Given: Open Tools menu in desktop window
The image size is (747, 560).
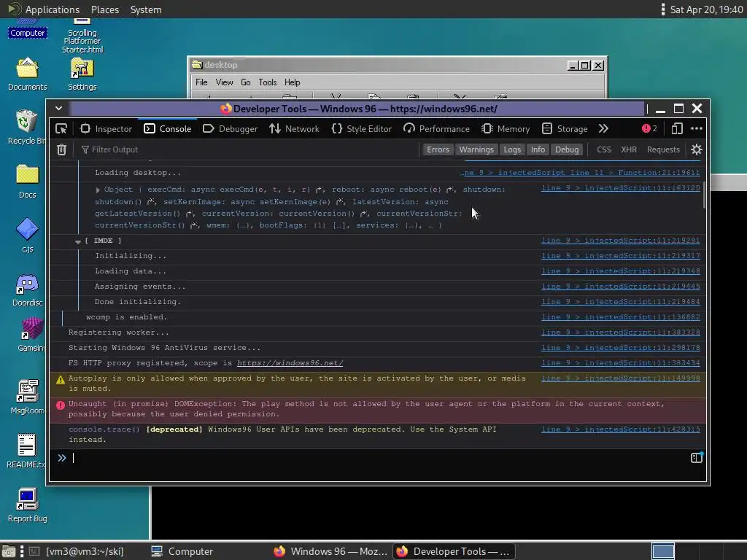Looking at the screenshot, I should (267, 82).
